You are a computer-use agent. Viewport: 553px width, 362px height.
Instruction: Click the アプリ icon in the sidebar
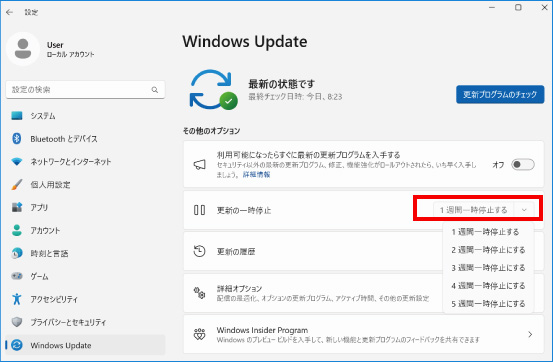pos(17,207)
